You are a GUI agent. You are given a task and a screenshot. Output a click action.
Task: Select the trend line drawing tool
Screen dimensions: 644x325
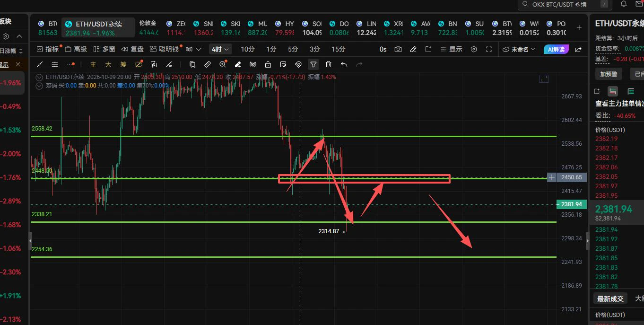point(40,64)
